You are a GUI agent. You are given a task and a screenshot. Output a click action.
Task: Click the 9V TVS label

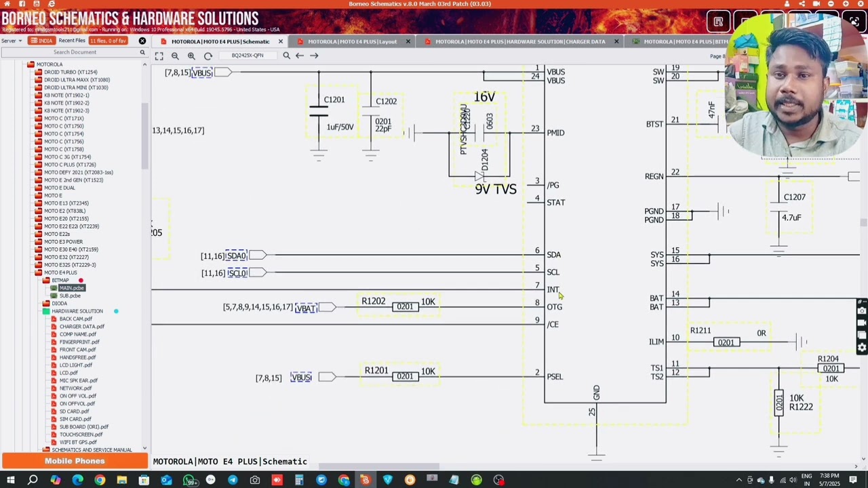(x=496, y=189)
